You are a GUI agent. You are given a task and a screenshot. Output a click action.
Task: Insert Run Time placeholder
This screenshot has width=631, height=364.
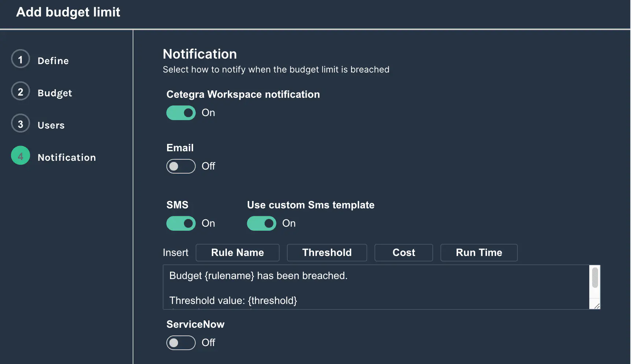point(479,253)
